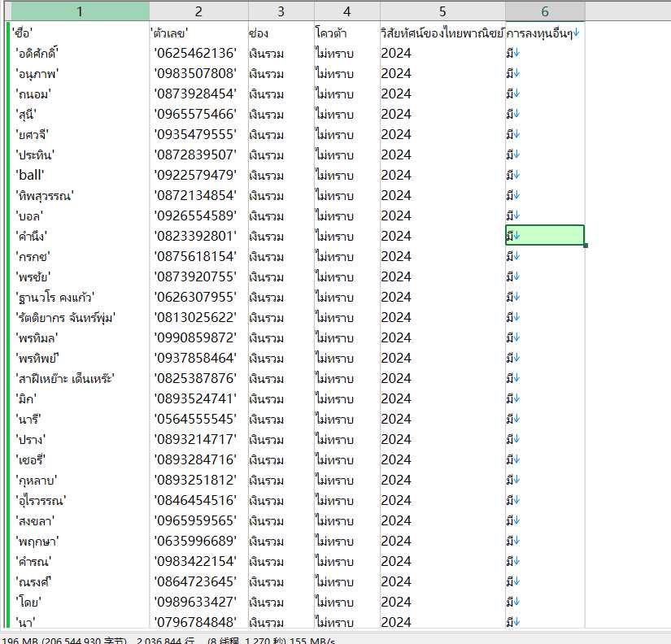Select the name cell 'ประทิน'
The width and height of the screenshot is (671, 644).
pos(80,155)
